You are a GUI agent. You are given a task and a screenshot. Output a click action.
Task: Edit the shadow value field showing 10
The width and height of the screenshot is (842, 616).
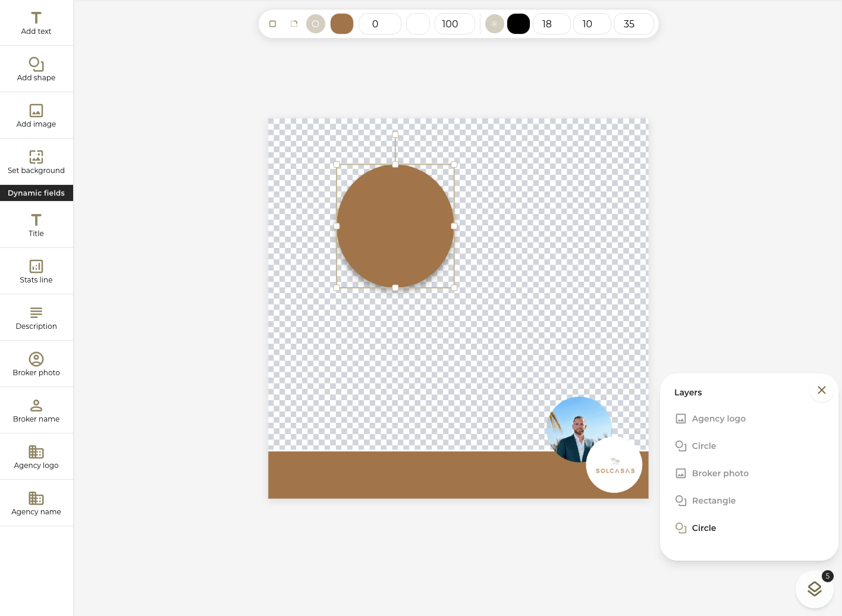tap(592, 24)
